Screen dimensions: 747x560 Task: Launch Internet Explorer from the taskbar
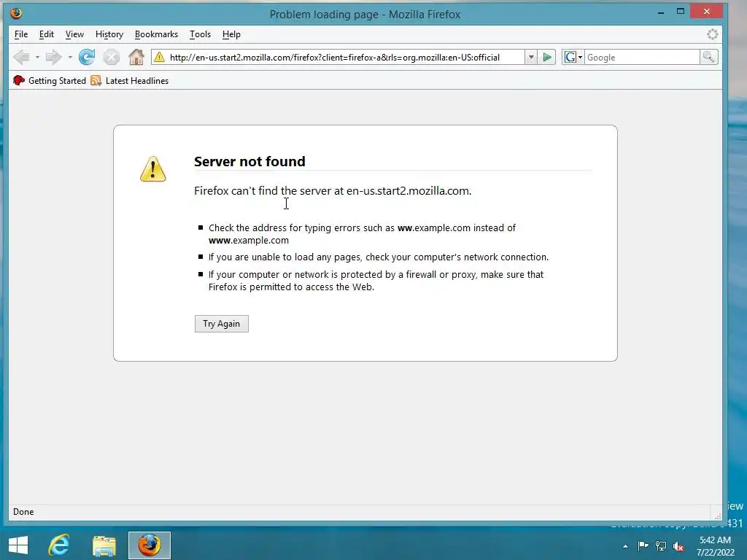coord(58,545)
